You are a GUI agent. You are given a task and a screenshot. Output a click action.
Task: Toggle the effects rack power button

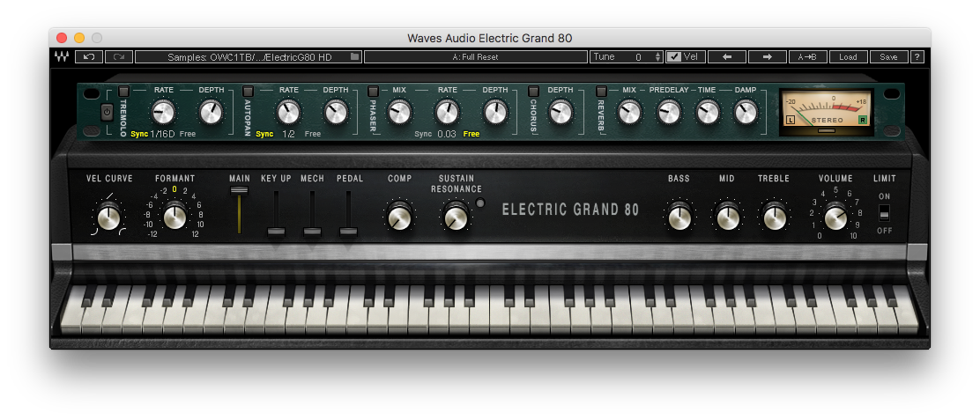[x=107, y=113]
